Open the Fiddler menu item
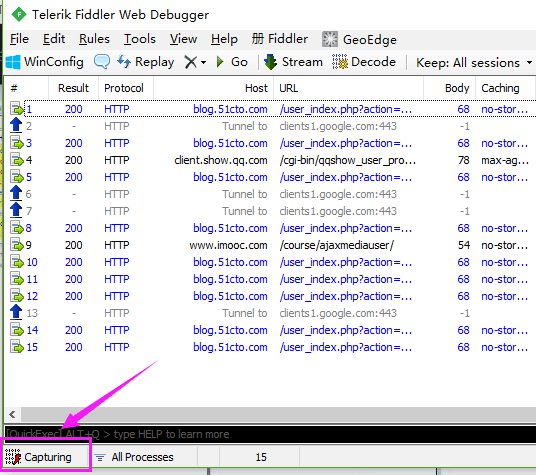The image size is (536, 475). click(280, 39)
